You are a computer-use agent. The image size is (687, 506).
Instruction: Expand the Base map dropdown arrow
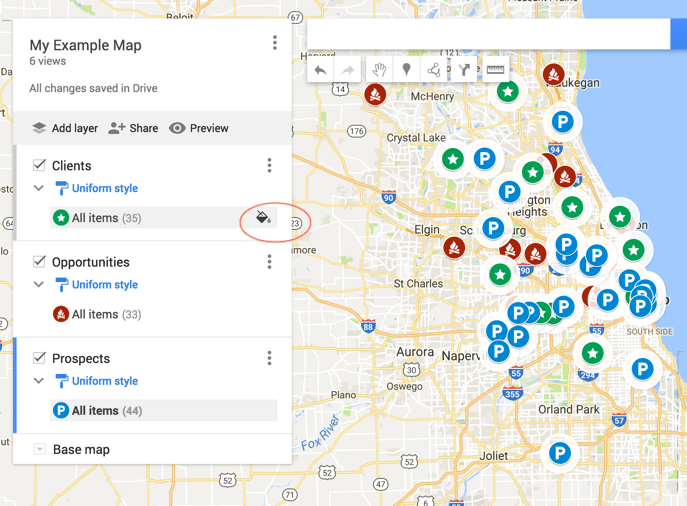(x=39, y=449)
